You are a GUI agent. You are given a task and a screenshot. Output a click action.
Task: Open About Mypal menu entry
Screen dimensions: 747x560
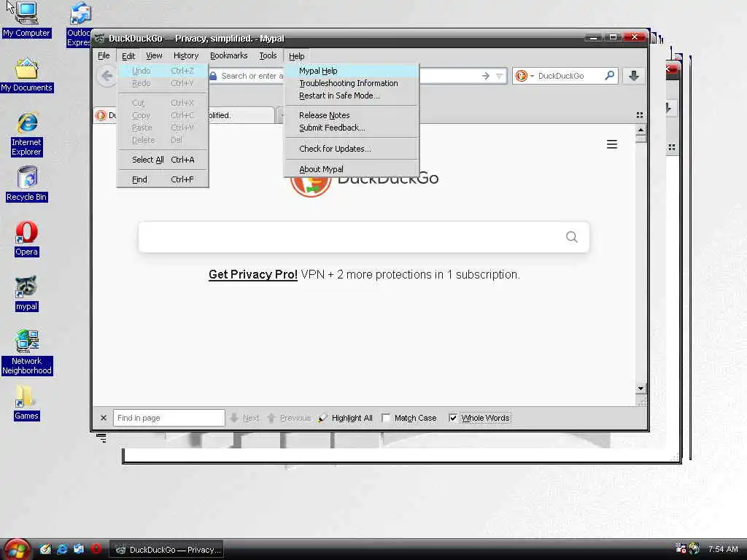[x=352, y=169]
